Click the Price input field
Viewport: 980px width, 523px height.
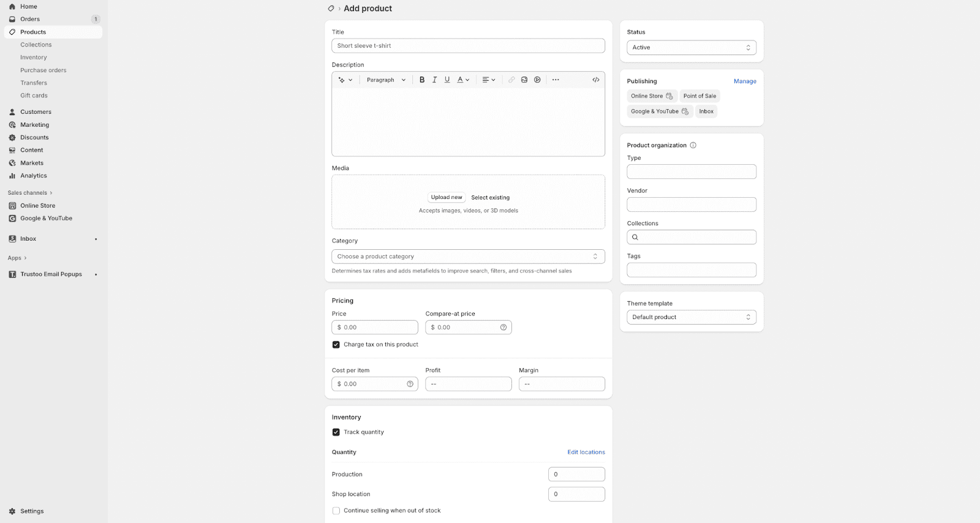(375, 328)
